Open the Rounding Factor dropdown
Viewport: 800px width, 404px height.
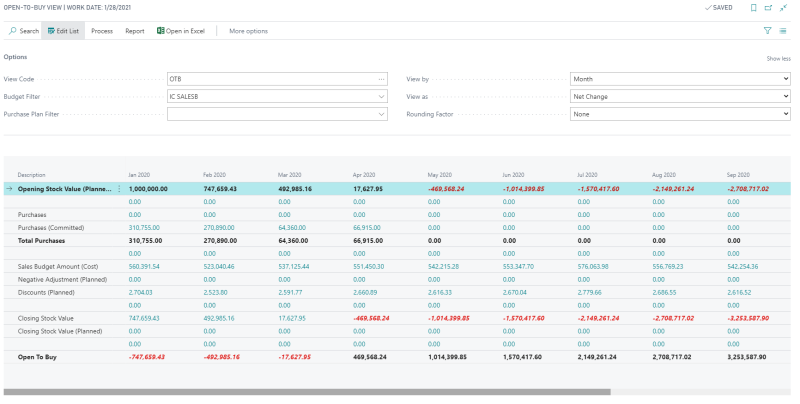[784, 115]
